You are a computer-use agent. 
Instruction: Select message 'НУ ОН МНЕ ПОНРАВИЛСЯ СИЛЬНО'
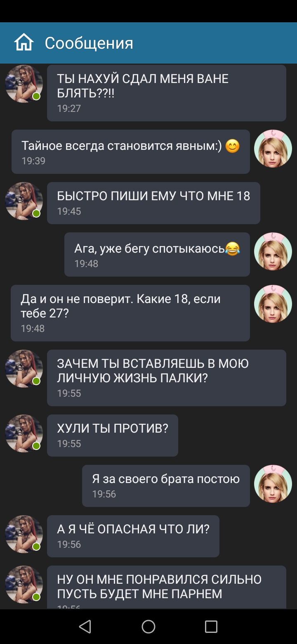click(167, 587)
